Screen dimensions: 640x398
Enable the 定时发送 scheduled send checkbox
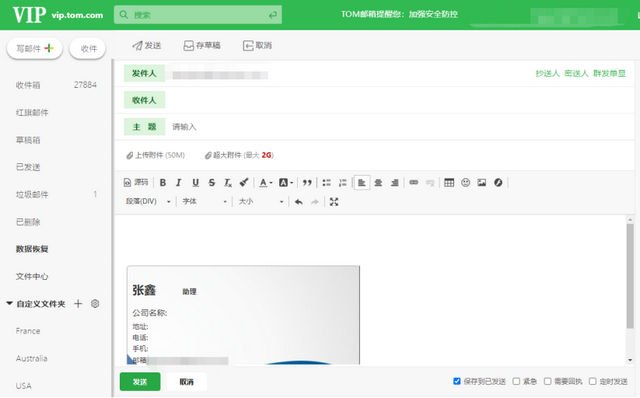[593, 381]
